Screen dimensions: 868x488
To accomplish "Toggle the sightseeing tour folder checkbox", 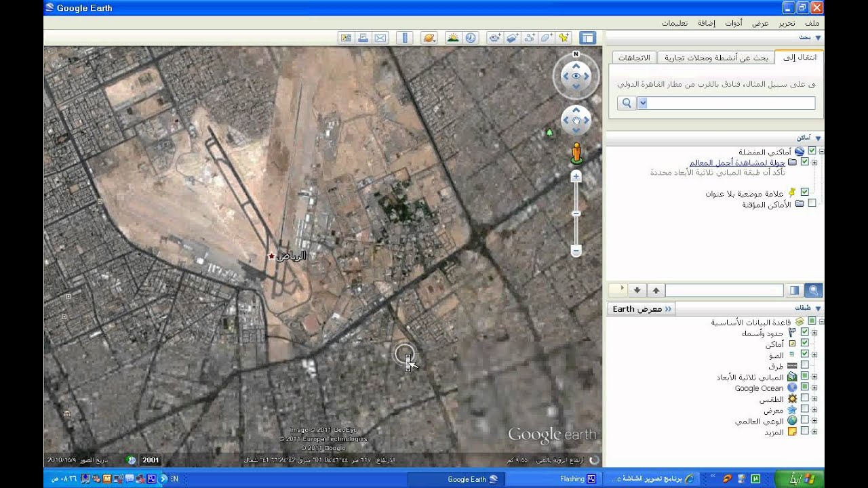I will (x=804, y=163).
